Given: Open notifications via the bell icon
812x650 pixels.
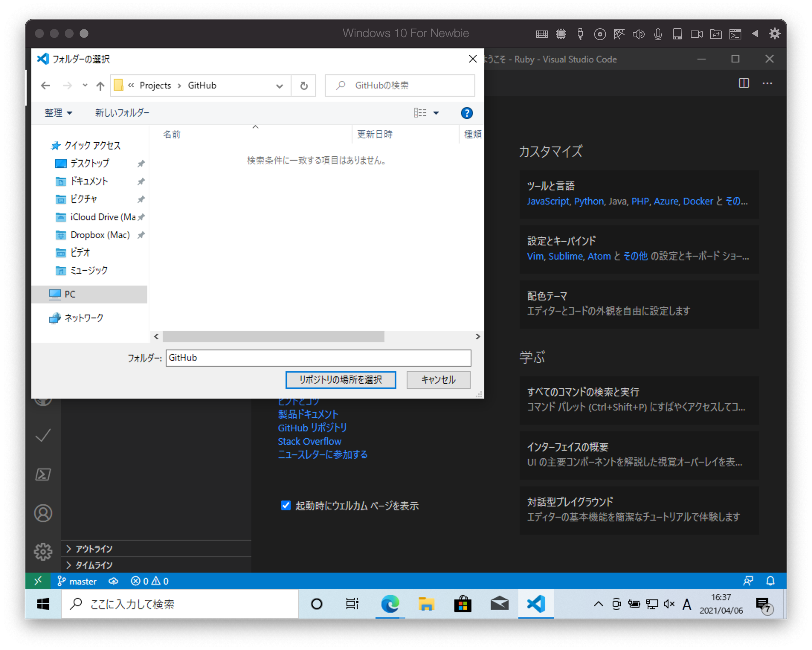Looking at the screenshot, I should pos(771,581).
